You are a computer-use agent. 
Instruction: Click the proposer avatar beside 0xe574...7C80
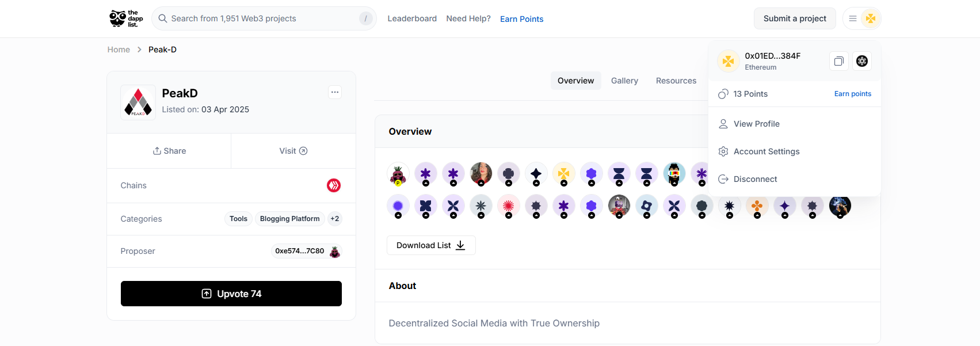pos(334,252)
